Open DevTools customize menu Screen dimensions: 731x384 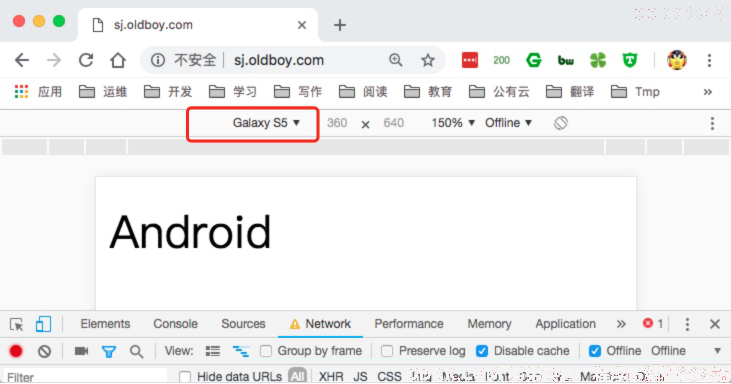point(687,324)
